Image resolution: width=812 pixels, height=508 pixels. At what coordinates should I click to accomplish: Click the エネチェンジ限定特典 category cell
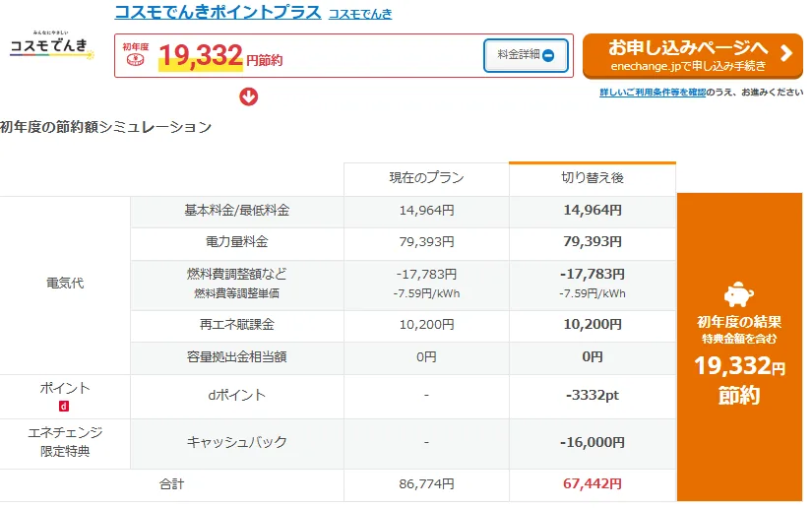point(65,442)
